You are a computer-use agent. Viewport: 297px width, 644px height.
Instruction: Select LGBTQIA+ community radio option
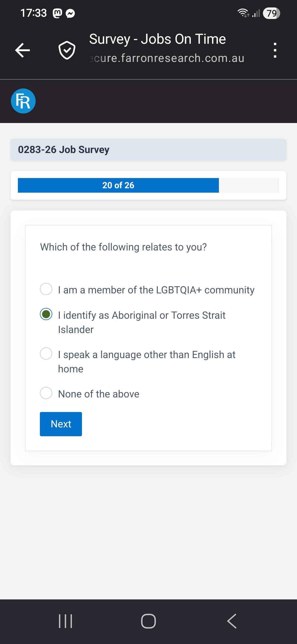point(46,289)
